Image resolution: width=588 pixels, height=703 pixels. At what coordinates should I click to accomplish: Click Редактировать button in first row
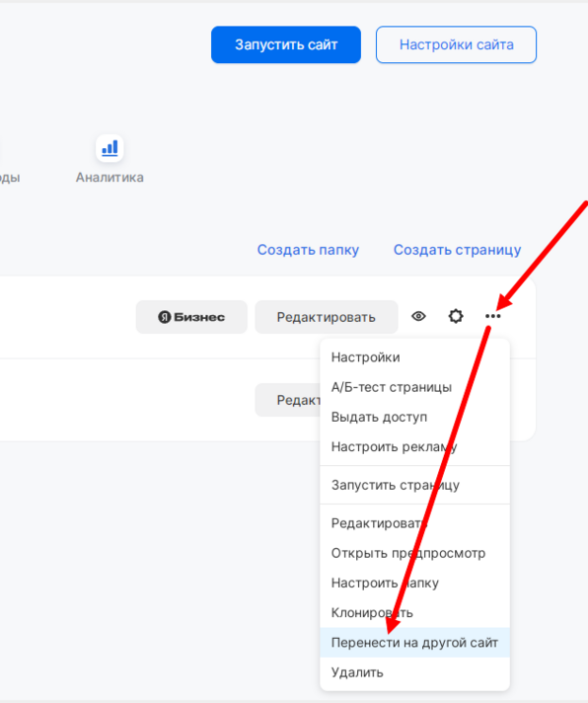coord(327,317)
